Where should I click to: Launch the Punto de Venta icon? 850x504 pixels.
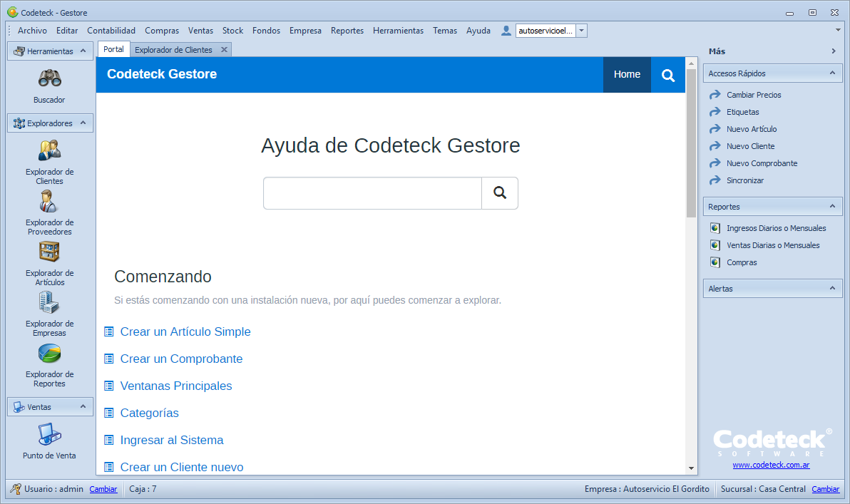49,433
